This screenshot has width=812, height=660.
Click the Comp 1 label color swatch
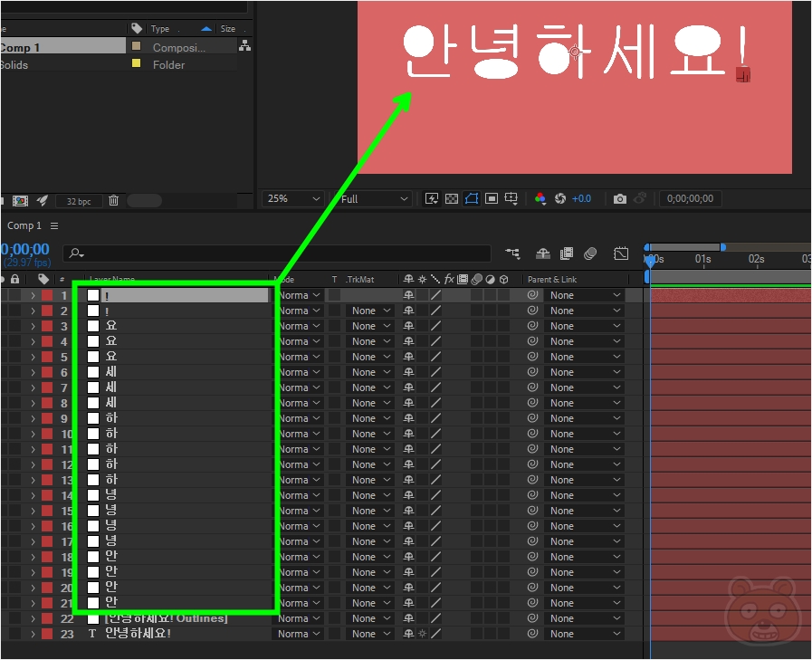(137, 46)
